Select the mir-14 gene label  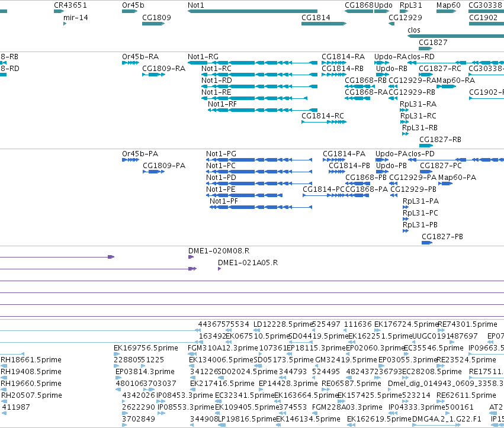[x=76, y=17]
